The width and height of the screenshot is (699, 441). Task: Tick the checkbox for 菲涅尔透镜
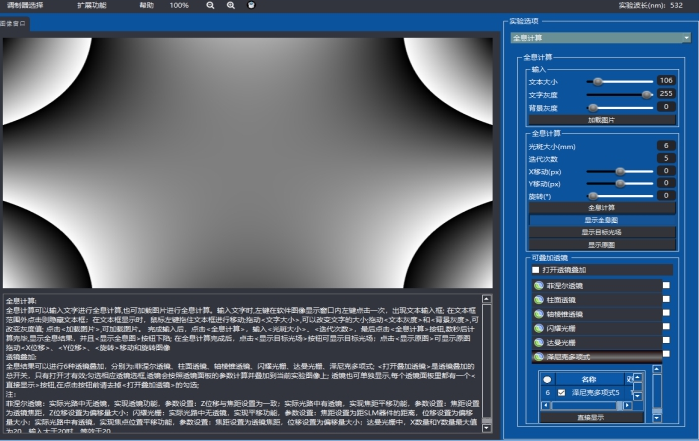(666, 286)
